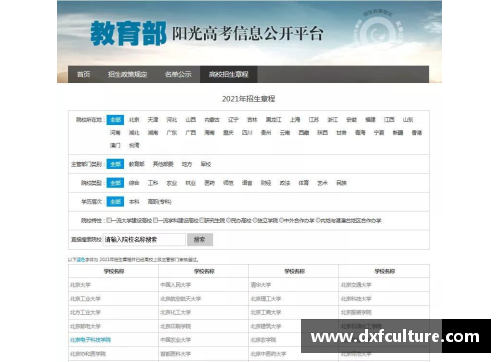This screenshot has width=500, height=362.
Task: Filter by location 广东
Action: (x=172, y=133)
